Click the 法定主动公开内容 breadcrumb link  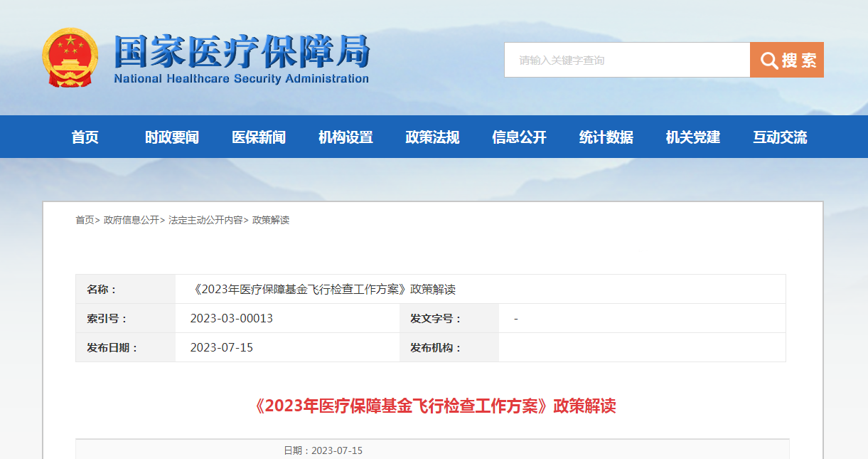pos(205,220)
